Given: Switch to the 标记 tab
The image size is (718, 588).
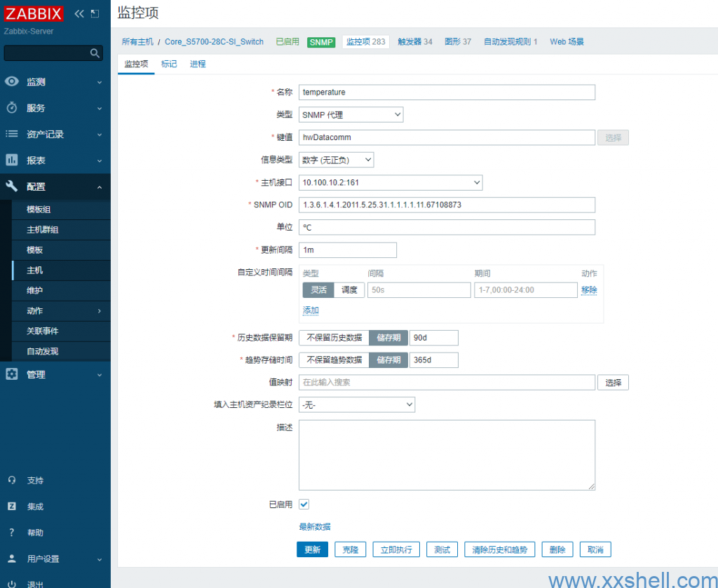Looking at the screenshot, I should click(169, 64).
